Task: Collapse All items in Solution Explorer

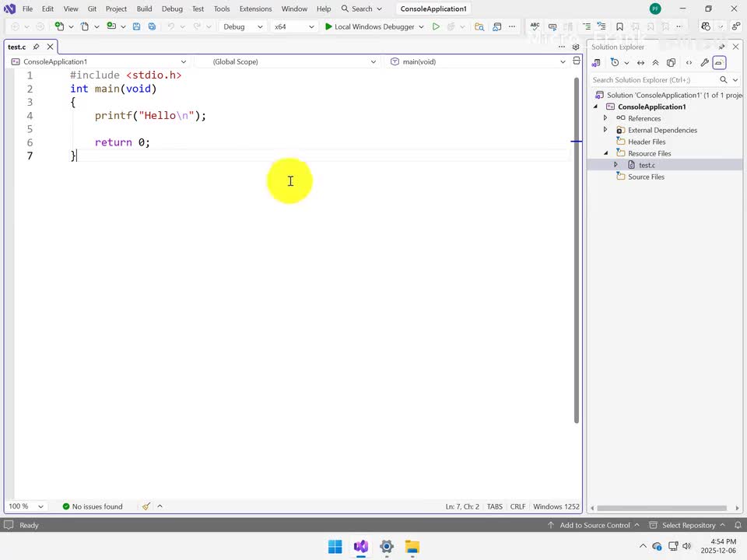Action: click(655, 62)
